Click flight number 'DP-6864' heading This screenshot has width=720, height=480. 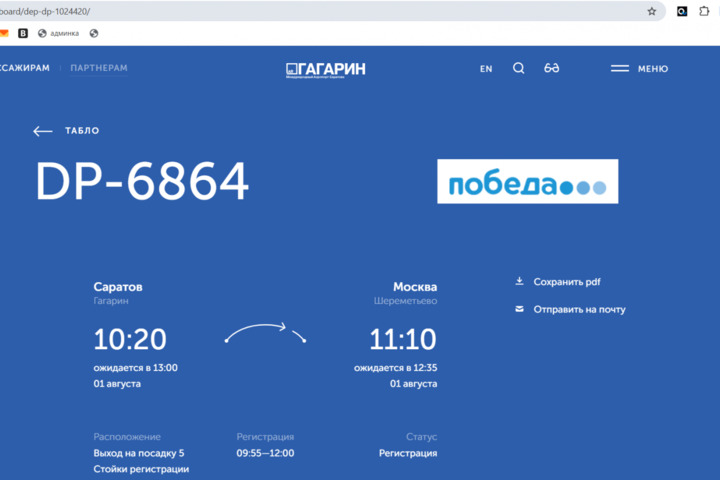point(142,181)
